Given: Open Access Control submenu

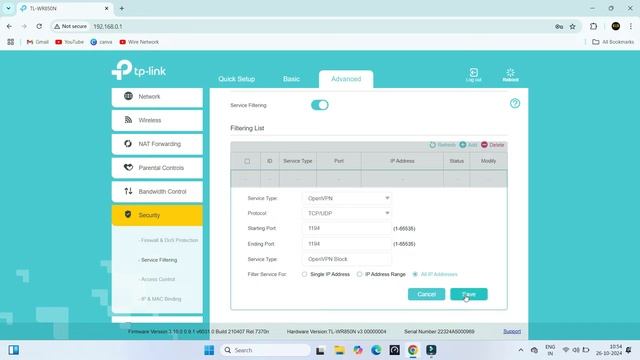Looking at the screenshot, I should (157, 280).
